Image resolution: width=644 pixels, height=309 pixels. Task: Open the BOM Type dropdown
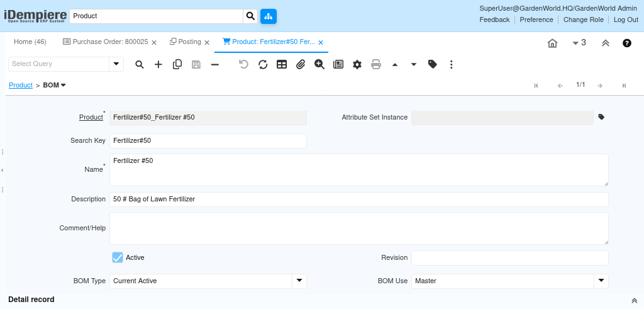tap(299, 281)
